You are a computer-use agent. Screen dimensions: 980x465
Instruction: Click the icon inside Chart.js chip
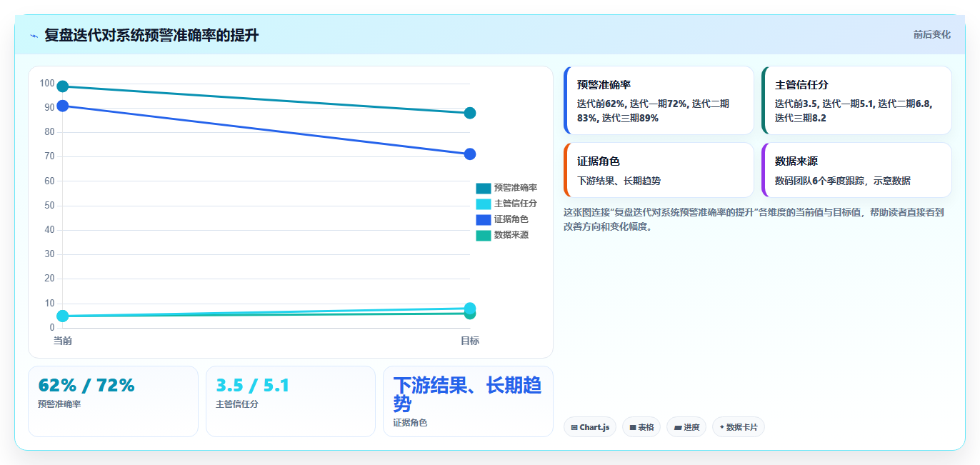[574, 427]
